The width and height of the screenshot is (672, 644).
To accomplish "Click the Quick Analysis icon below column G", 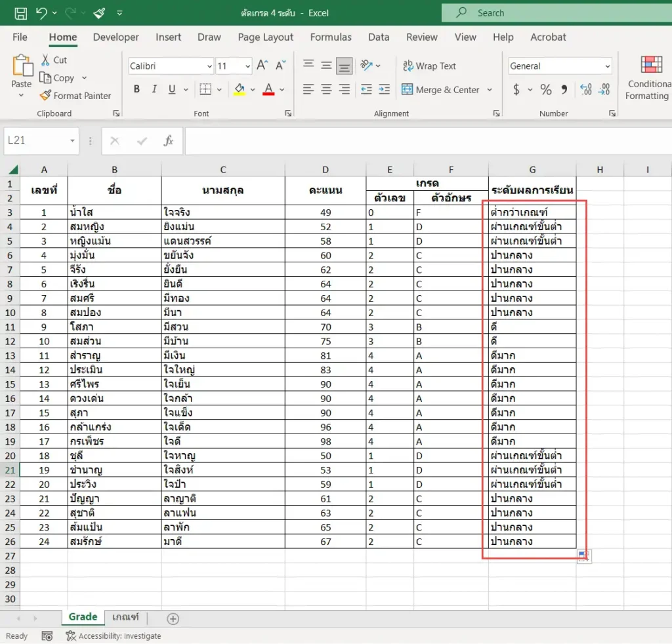I will point(583,556).
